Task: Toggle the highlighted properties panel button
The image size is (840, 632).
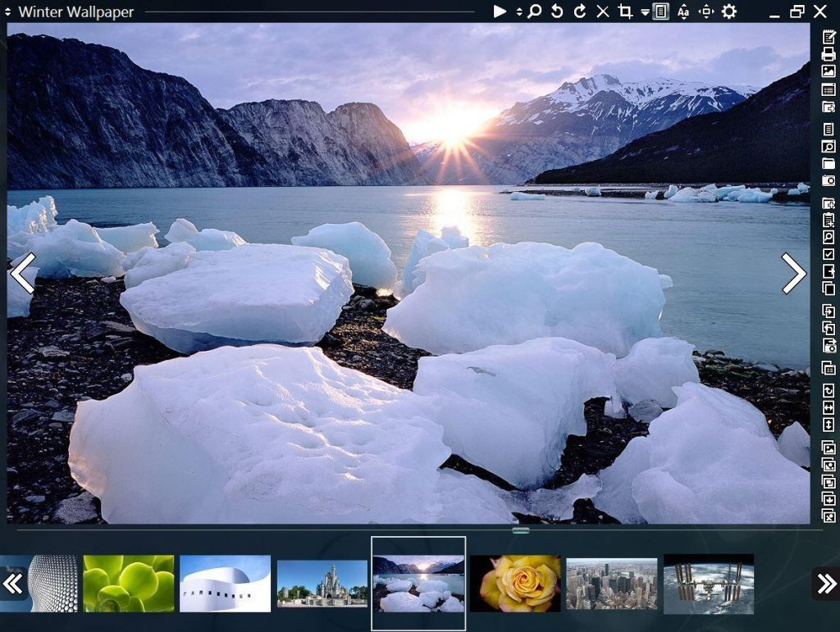Action: coord(661,12)
